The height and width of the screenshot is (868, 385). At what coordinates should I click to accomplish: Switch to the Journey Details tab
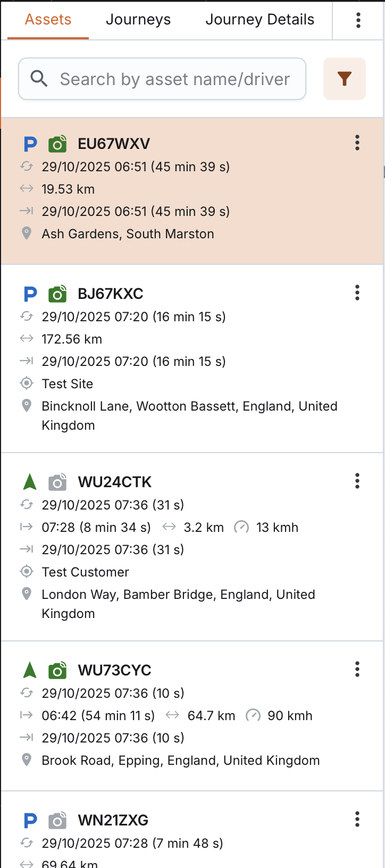point(260,20)
